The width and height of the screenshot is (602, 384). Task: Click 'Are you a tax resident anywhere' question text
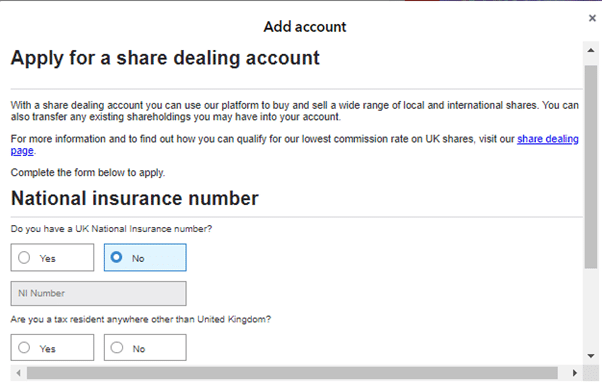tap(141, 319)
